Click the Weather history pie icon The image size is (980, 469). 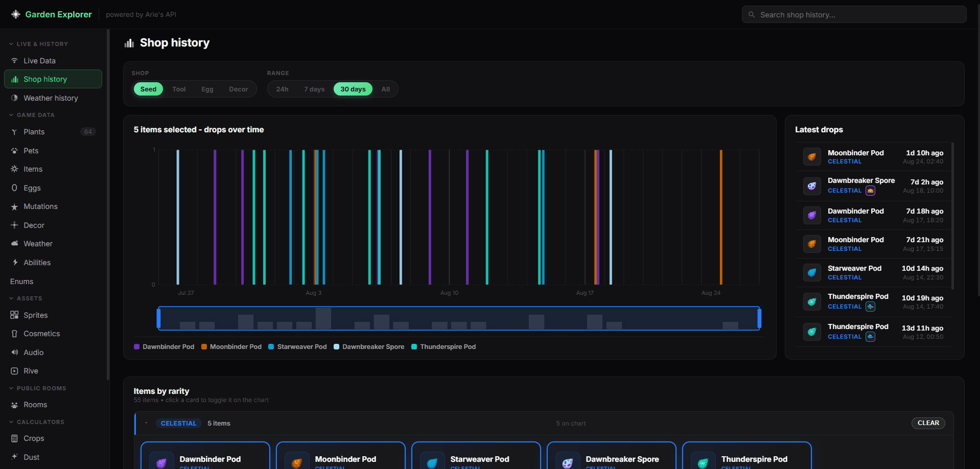click(x=14, y=98)
